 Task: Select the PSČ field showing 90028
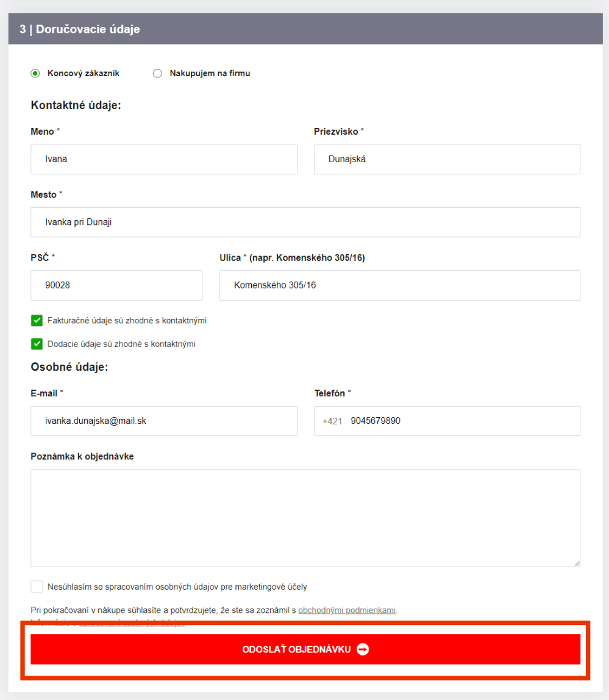[x=116, y=285]
